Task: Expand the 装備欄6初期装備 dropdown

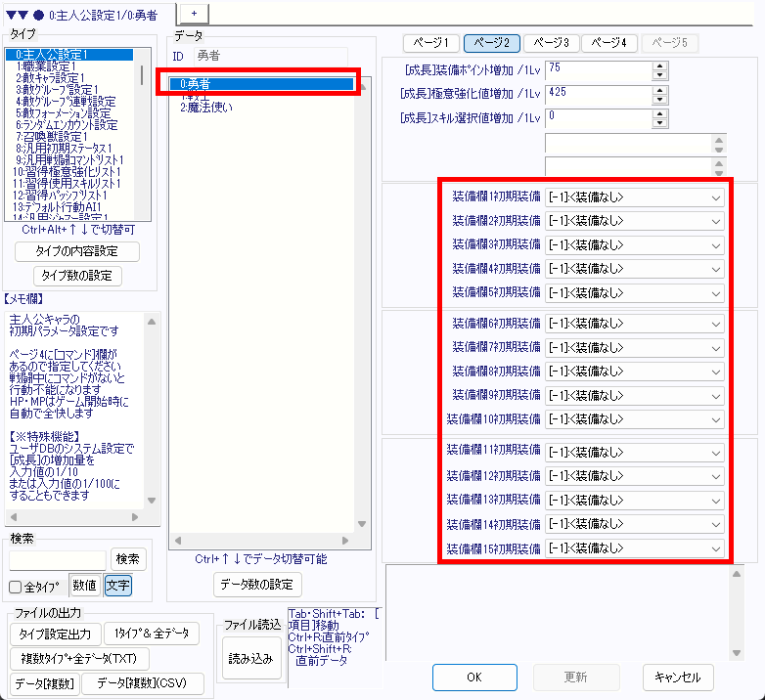Action: [635, 324]
